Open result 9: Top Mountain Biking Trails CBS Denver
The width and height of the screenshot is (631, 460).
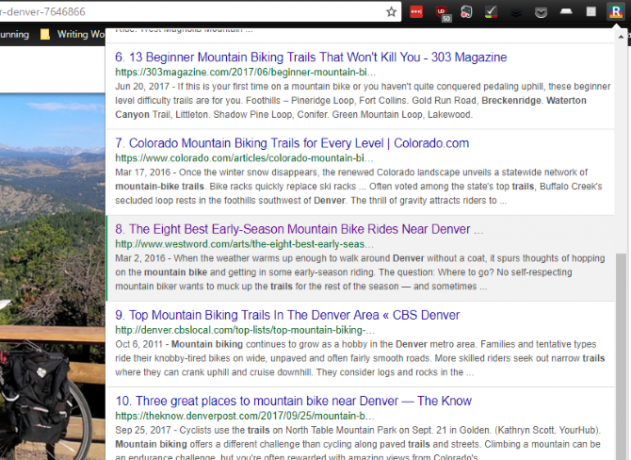287,315
